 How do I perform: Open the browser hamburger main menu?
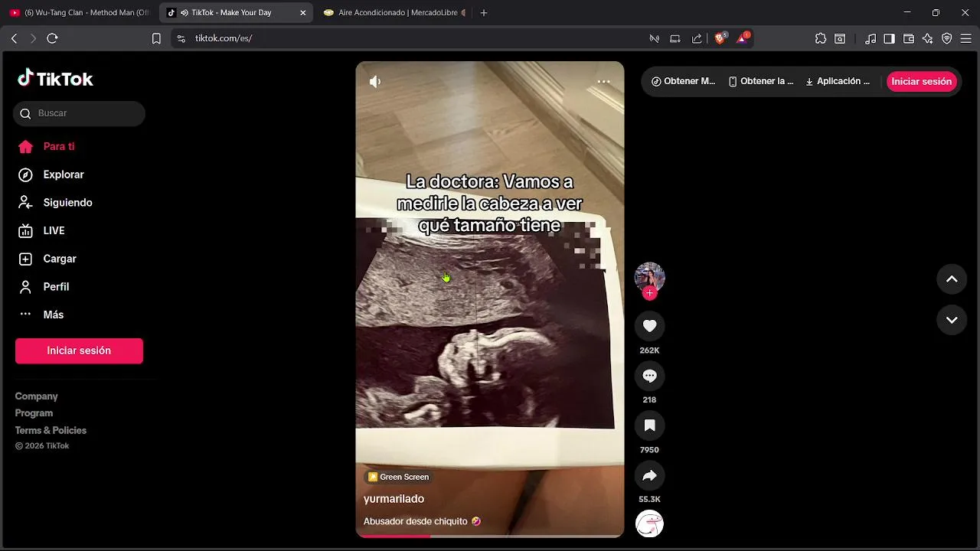click(x=966, y=38)
